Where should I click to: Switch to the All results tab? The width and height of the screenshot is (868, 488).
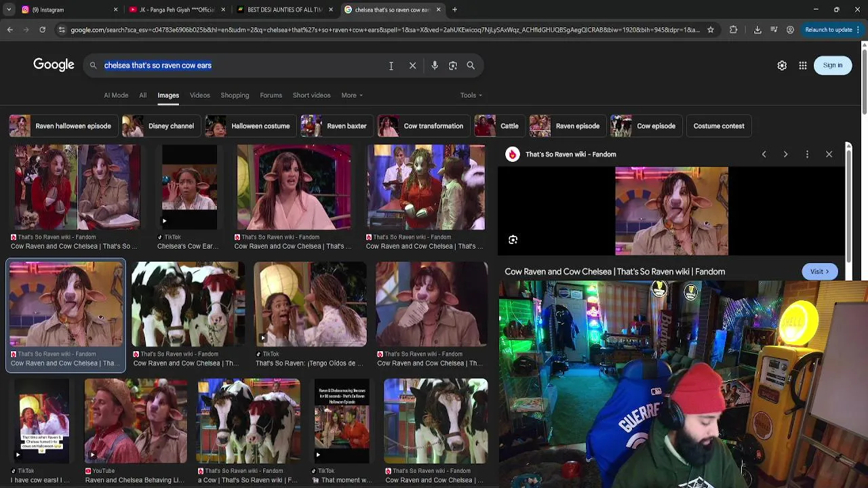pos(142,95)
